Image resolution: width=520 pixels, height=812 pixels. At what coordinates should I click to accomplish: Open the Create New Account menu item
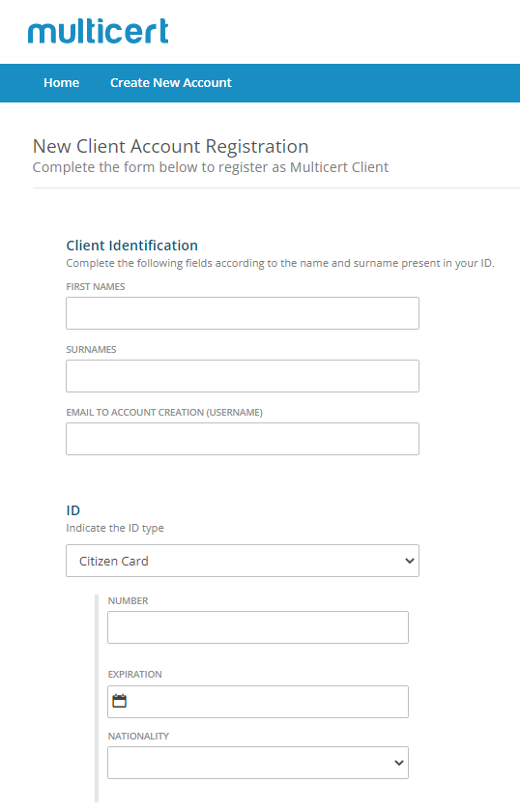pos(171,83)
